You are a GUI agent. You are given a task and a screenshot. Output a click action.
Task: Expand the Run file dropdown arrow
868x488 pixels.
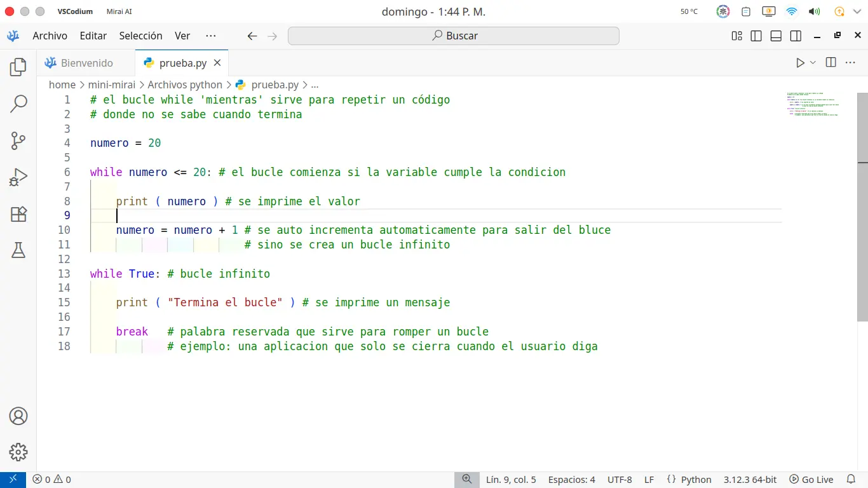pos(813,62)
